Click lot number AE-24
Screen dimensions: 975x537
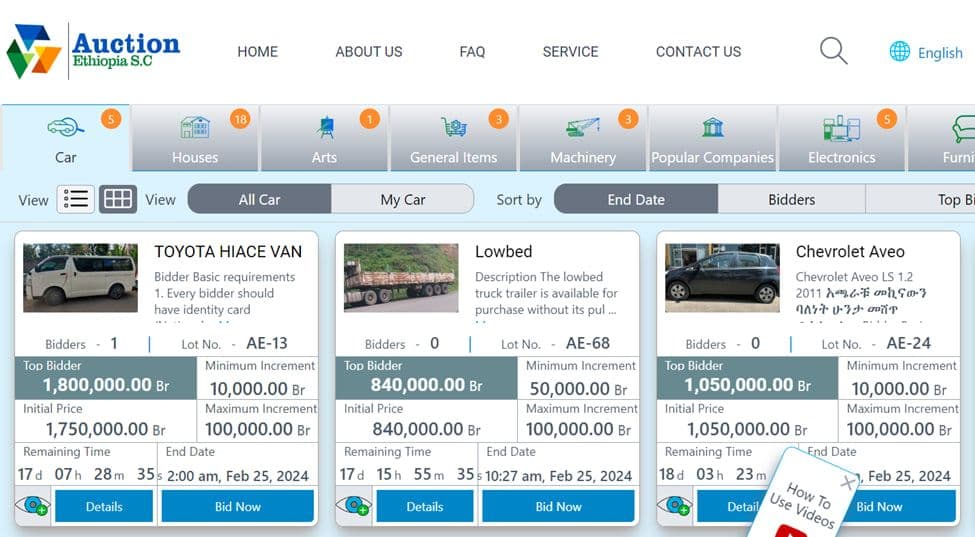pyautogui.click(x=908, y=343)
